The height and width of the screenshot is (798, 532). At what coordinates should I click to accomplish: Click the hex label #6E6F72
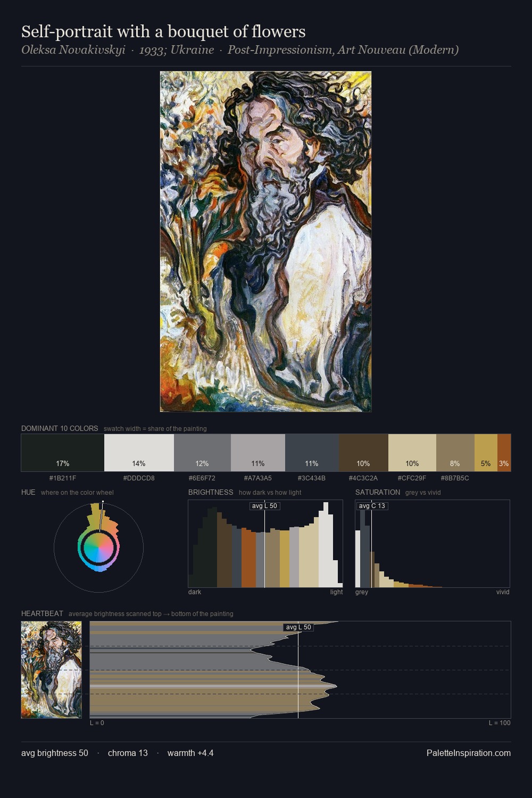pyautogui.click(x=202, y=478)
